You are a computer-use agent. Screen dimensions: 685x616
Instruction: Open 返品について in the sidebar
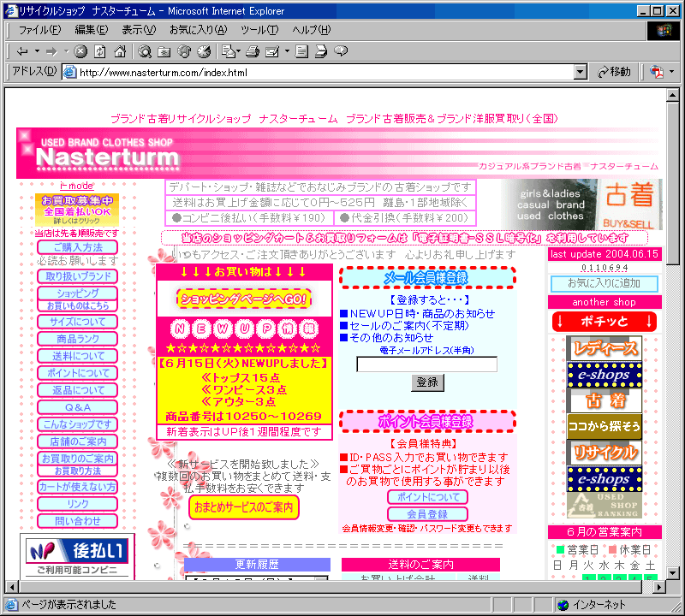pos(77,390)
